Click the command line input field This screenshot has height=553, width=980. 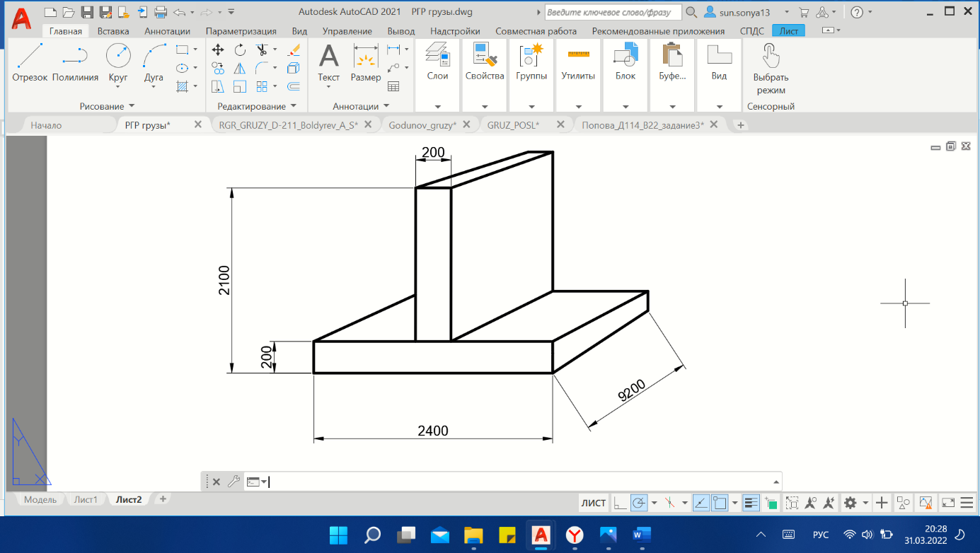[524, 482]
